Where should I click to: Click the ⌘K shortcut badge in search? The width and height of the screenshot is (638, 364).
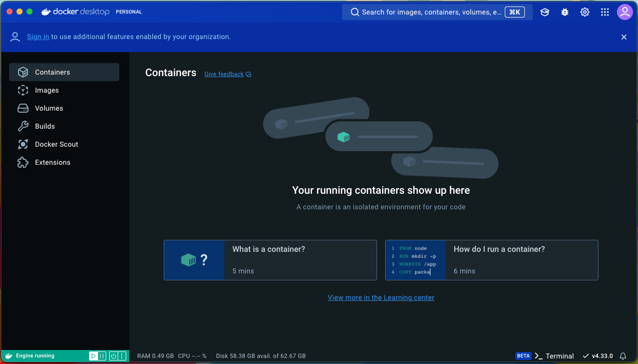[x=515, y=12]
